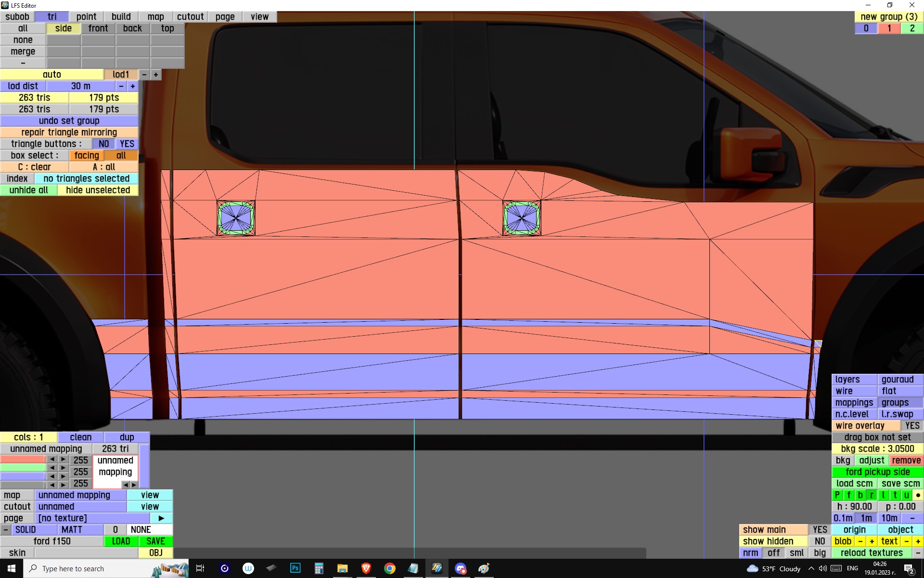Switch to the point tab

point(86,17)
